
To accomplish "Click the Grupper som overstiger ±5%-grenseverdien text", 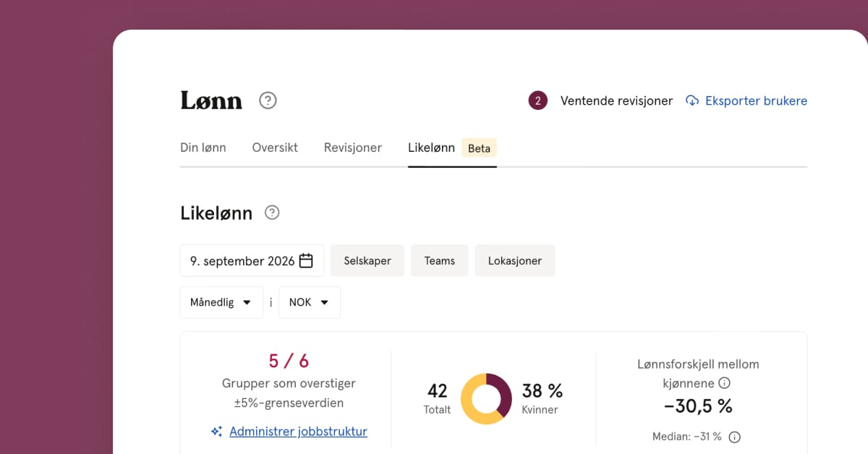I will tap(289, 393).
